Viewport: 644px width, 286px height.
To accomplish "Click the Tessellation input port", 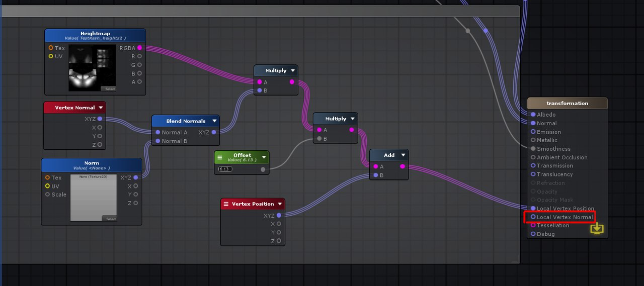I will pyautogui.click(x=533, y=226).
